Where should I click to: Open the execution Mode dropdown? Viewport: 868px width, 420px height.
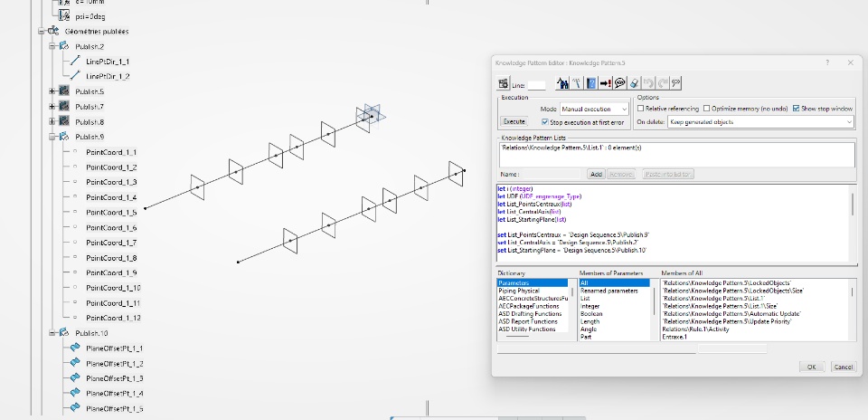[x=594, y=110]
